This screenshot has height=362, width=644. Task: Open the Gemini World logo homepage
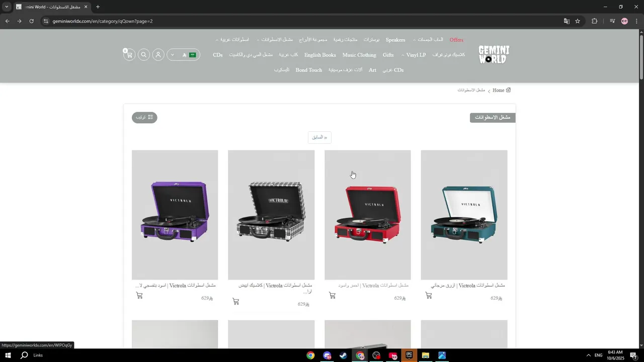pos(494,55)
